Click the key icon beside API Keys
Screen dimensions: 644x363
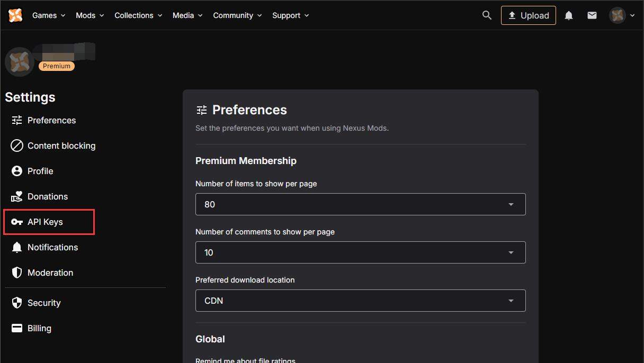(17, 222)
